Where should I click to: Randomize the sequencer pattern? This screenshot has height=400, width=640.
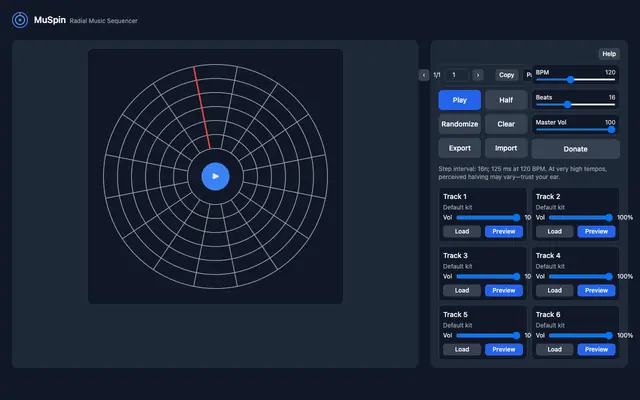[x=460, y=124]
